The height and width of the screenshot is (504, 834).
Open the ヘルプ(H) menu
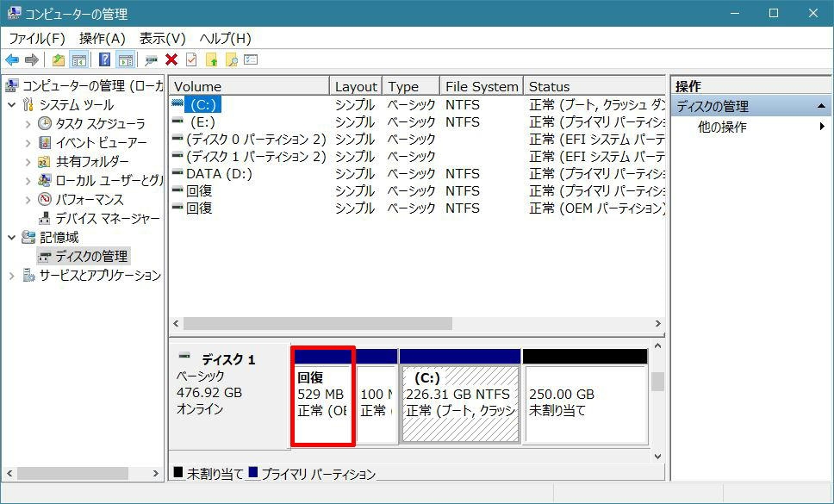pyautogui.click(x=225, y=38)
